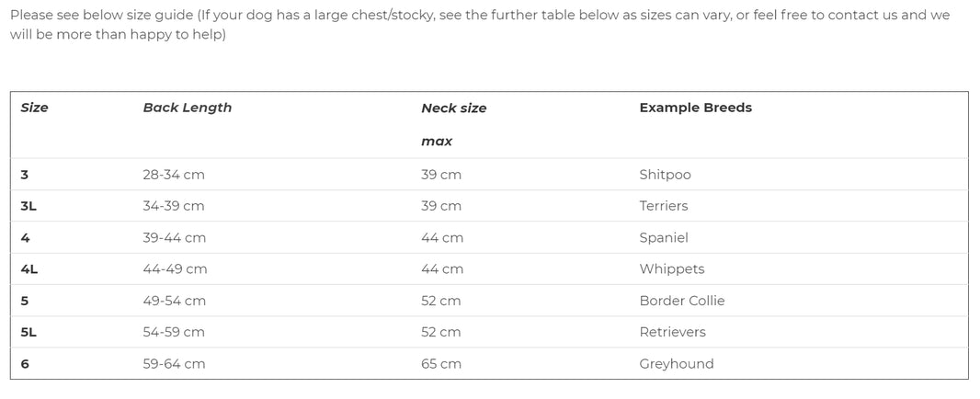
Task: Click the 49-54 cm back length cell
Action: coord(174,301)
